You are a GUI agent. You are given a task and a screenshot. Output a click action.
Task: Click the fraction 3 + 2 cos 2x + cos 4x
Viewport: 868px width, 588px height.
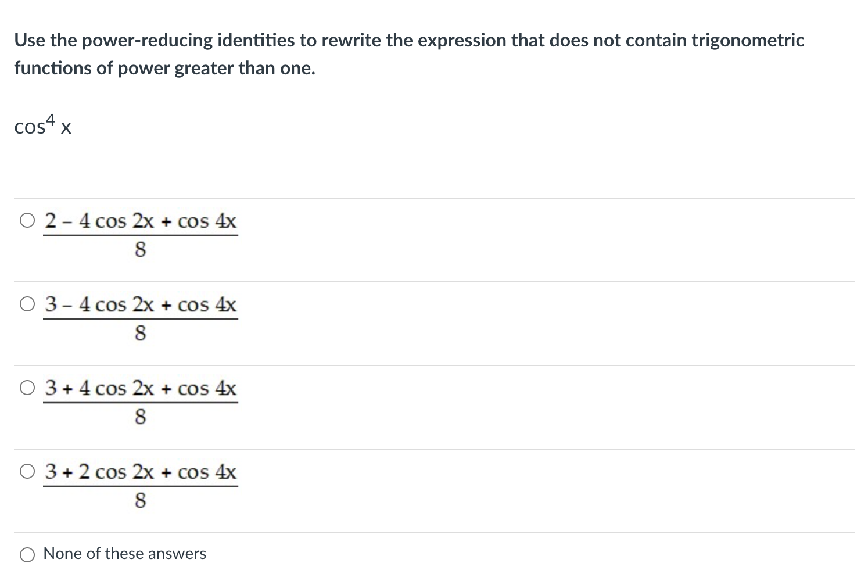tap(140, 472)
